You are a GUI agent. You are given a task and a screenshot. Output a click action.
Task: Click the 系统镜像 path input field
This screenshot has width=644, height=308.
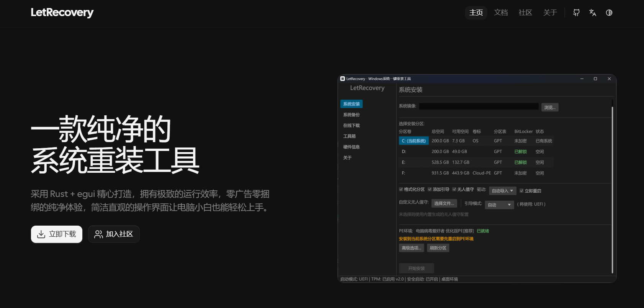pos(479,106)
